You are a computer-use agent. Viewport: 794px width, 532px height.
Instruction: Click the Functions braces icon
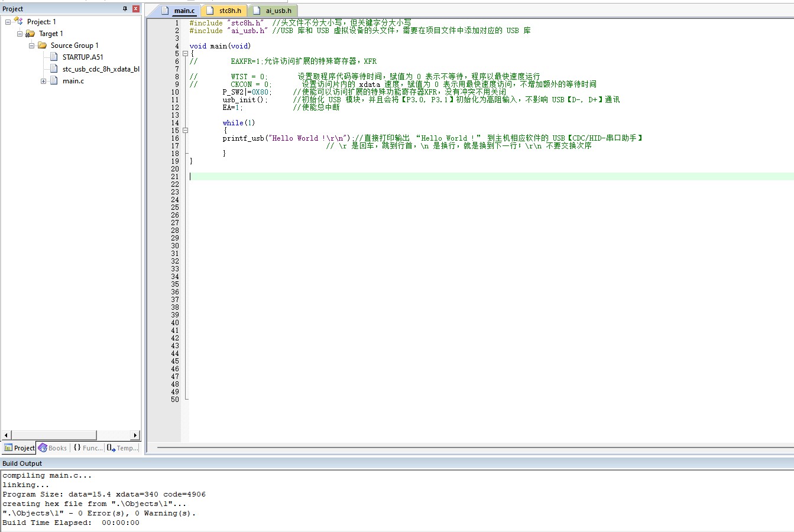point(77,448)
